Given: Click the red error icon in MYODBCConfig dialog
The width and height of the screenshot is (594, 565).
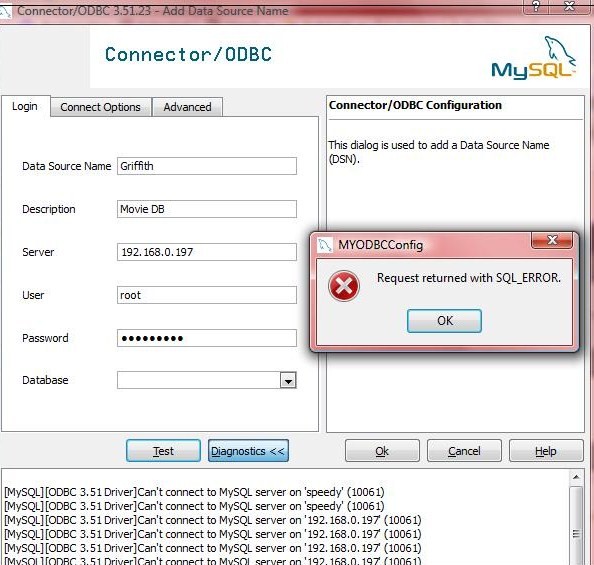Looking at the screenshot, I should pos(344,286).
